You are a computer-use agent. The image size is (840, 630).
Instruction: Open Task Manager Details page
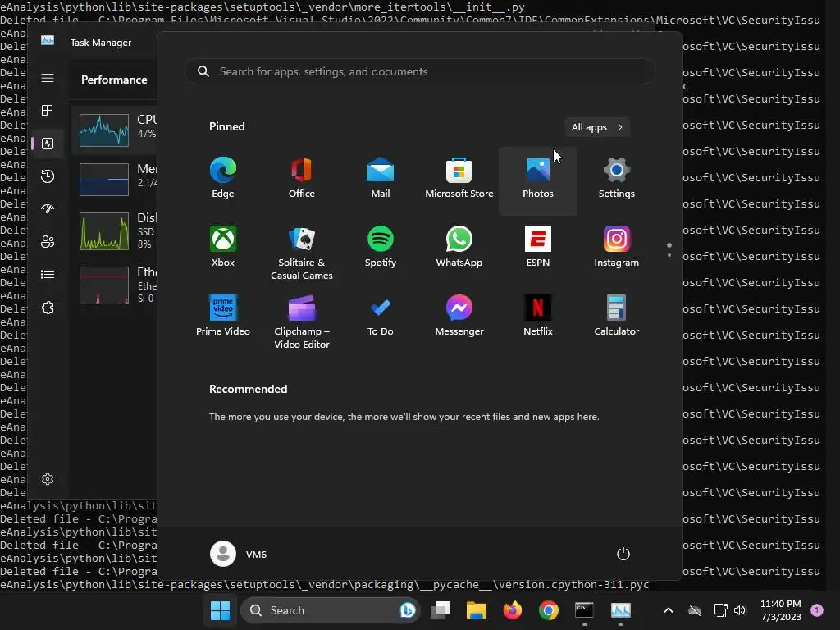[48, 274]
